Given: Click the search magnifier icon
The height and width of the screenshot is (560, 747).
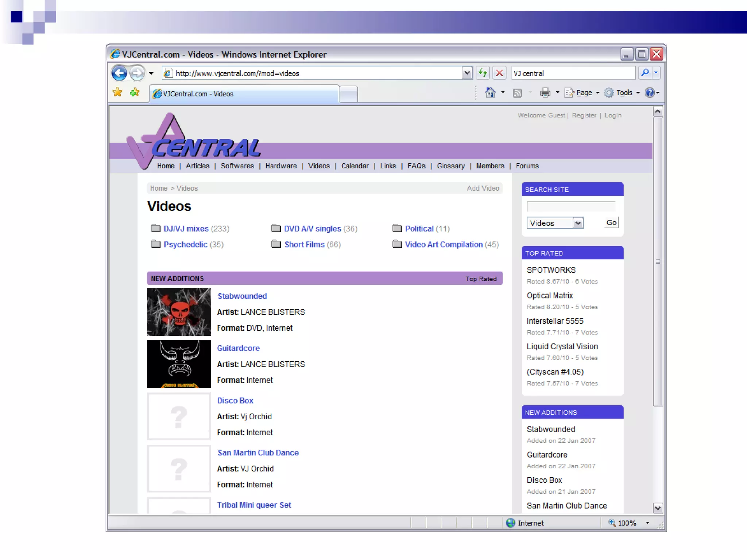Looking at the screenshot, I should click(x=645, y=73).
